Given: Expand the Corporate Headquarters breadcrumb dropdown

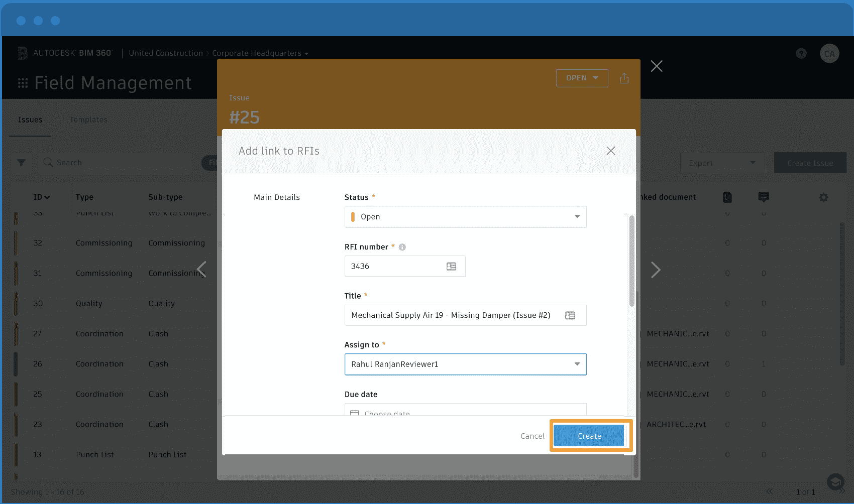Looking at the screenshot, I should (x=307, y=53).
